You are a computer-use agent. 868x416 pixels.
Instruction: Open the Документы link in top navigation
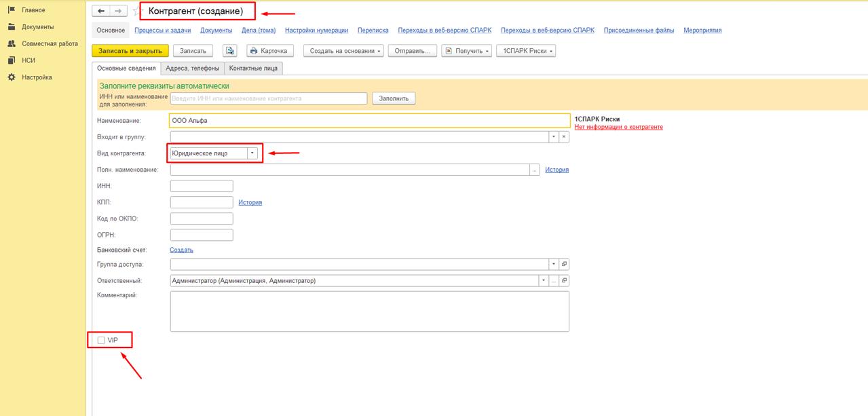point(216,31)
